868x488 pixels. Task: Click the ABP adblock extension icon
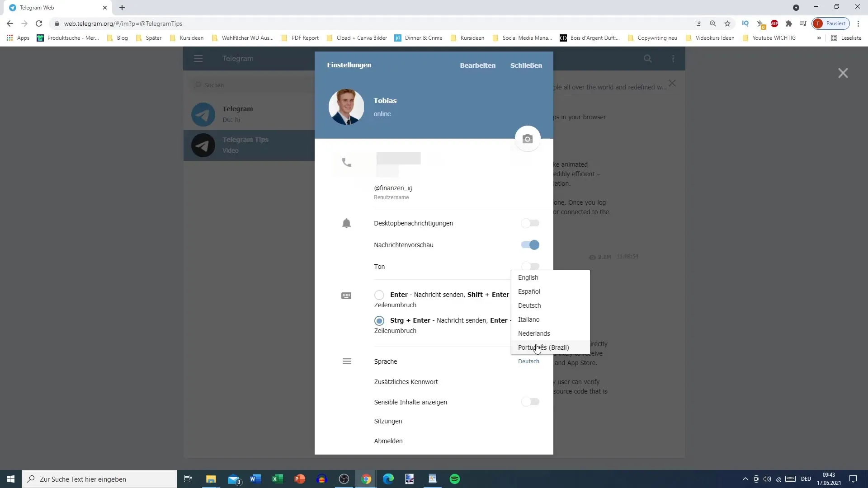pos(774,23)
